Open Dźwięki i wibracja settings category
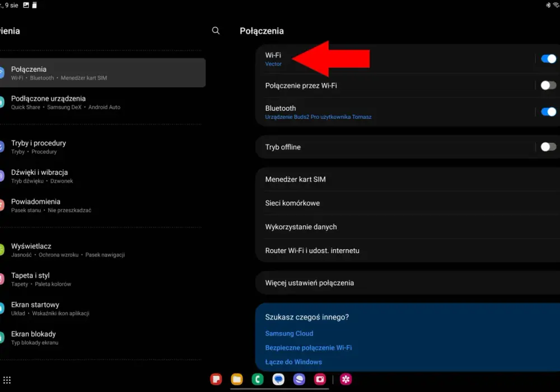Screen dimensions: 560x392 [103, 176]
